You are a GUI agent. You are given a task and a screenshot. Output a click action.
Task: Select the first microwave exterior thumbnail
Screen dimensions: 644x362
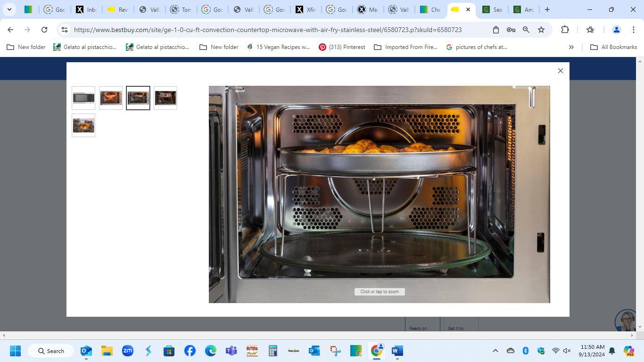(x=83, y=98)
